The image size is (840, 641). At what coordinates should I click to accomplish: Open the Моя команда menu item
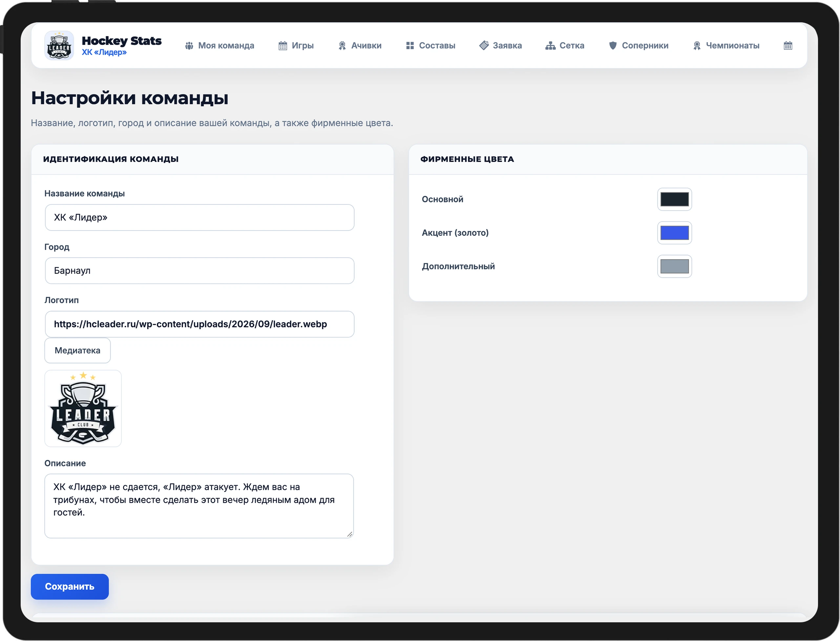(220, 46)
